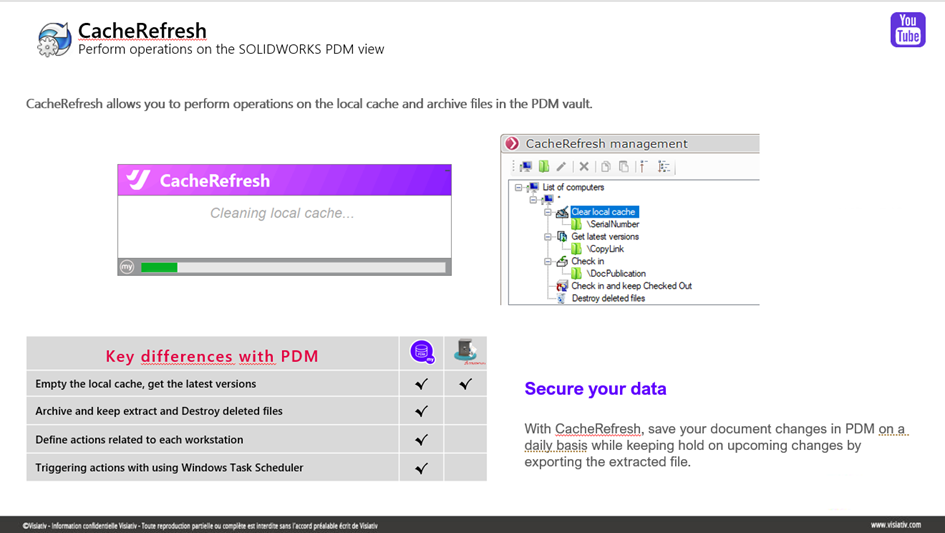This screenshot has width=945, height=533.
Task: Click the checkmark in the Define actions row
Action: (x=421, y=440)
